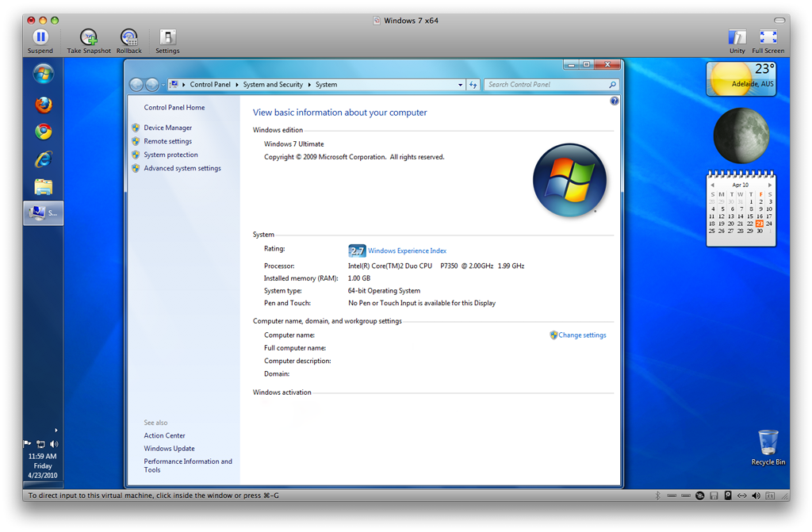Click the Take Snapshot toolbar button
Viewport: 812px width, 532px height.
tap(89, 41)
